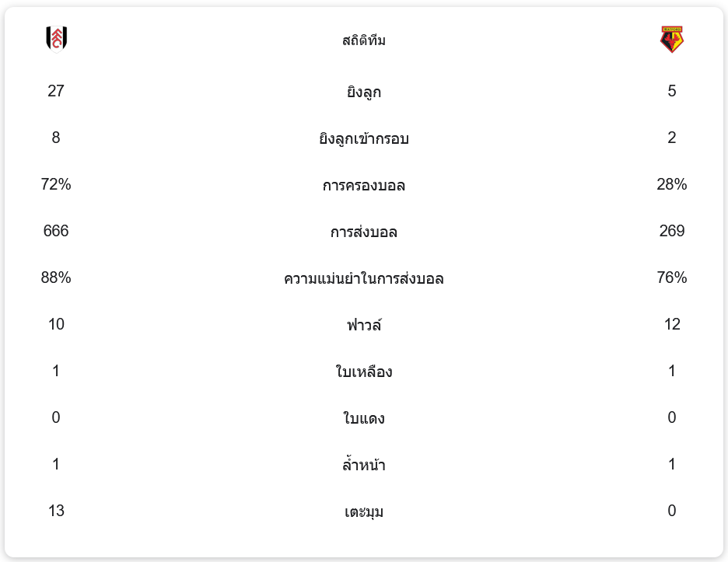Select Watford's 269 passes value

(672, 231)
